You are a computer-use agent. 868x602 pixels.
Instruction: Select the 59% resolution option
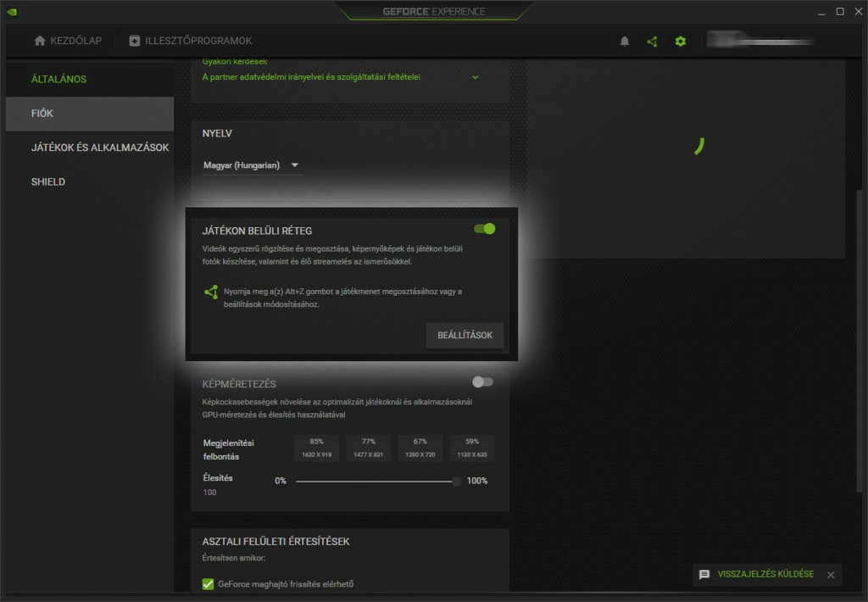[x=472, y=448]
